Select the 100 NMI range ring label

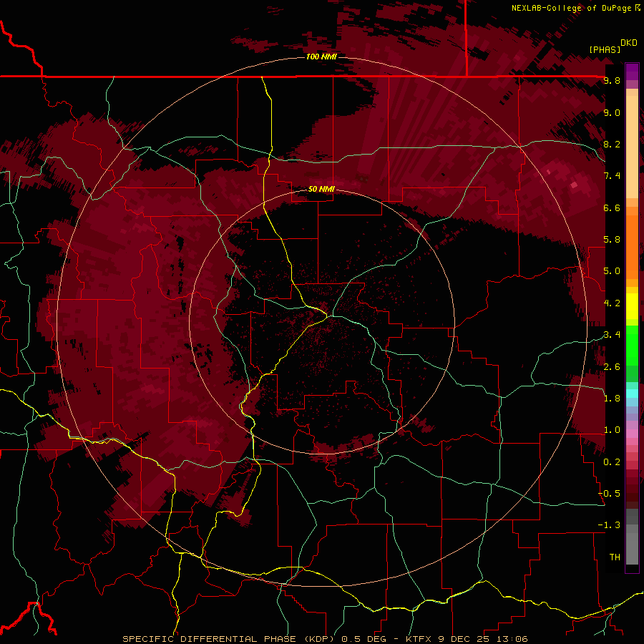coord(321,57)
